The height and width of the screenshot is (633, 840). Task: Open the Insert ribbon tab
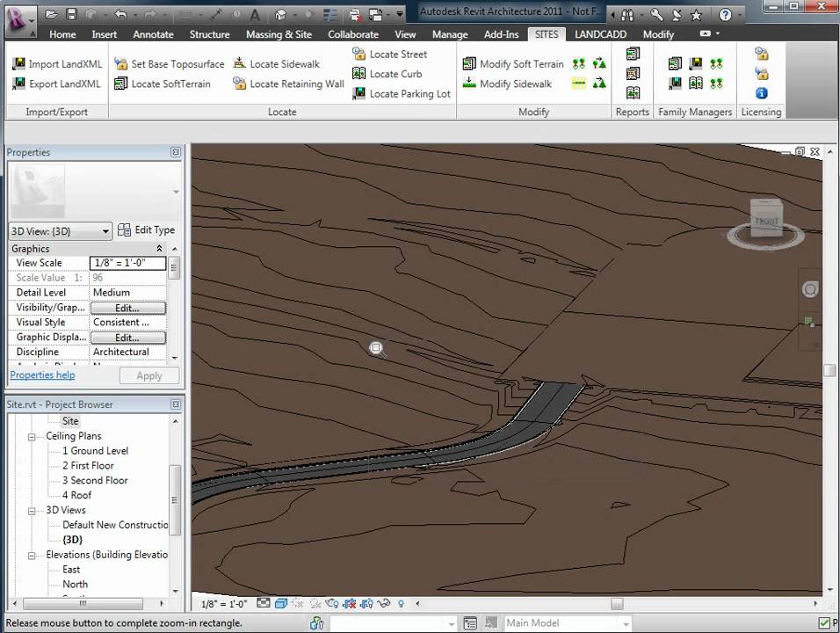click(104, 34)
